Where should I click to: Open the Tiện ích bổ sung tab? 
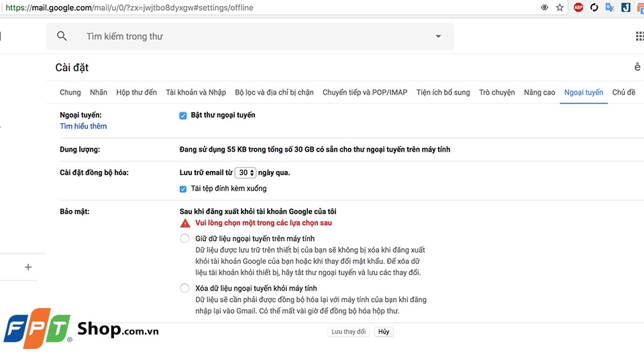tap(443, 93)
